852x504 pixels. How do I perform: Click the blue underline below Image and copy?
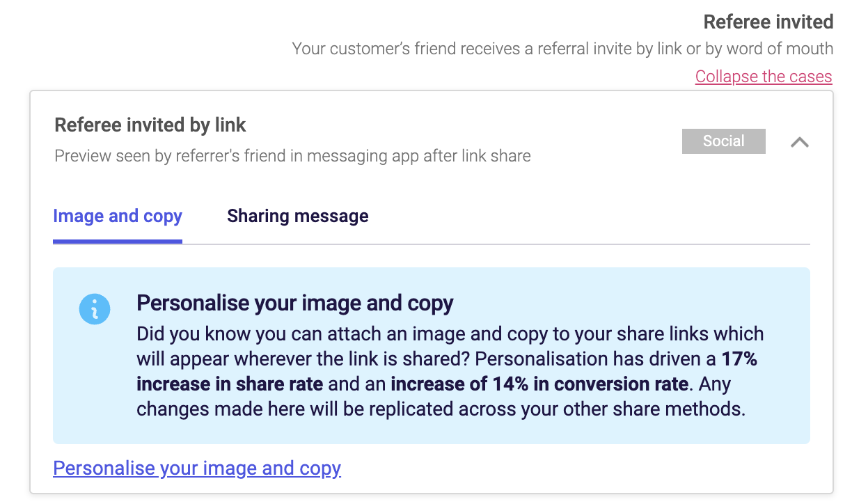click(118, 241)
